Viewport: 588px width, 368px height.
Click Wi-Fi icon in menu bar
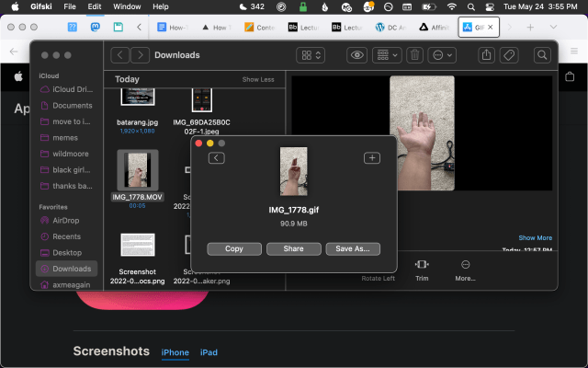pyautogui.click(x=452, y=6)
